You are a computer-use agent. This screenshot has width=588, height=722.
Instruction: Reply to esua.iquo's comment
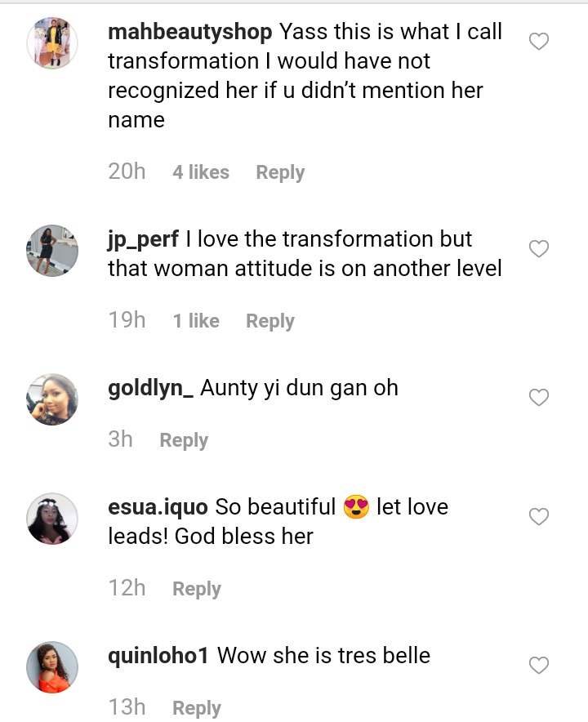197,589
